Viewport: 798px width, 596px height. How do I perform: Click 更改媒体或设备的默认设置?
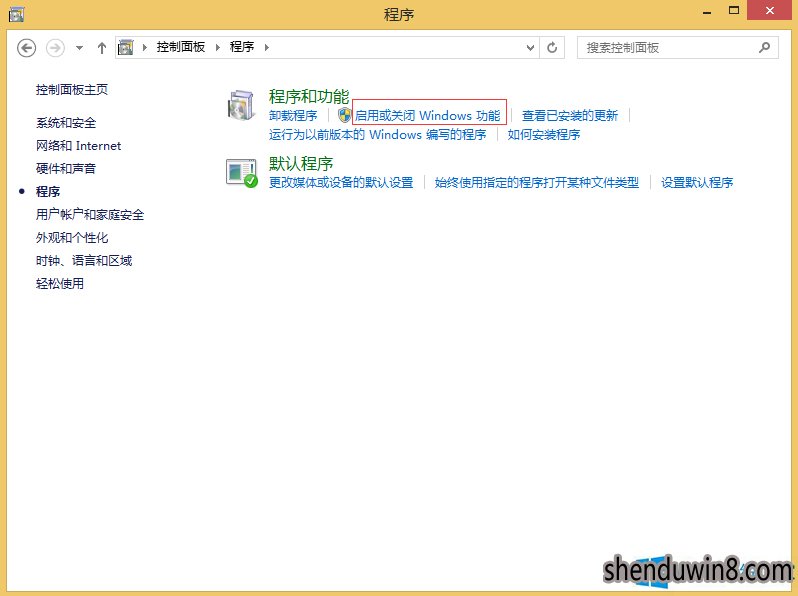341,183
